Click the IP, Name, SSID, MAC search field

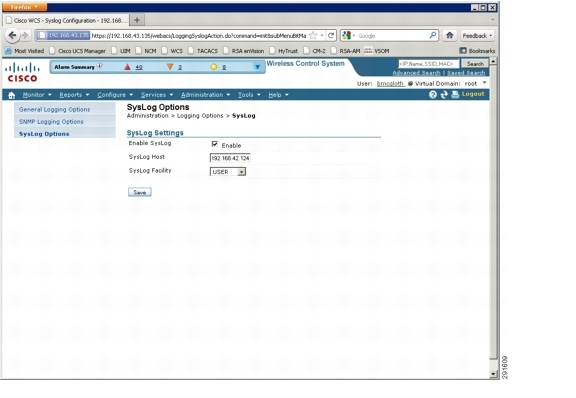click(428, 64)
